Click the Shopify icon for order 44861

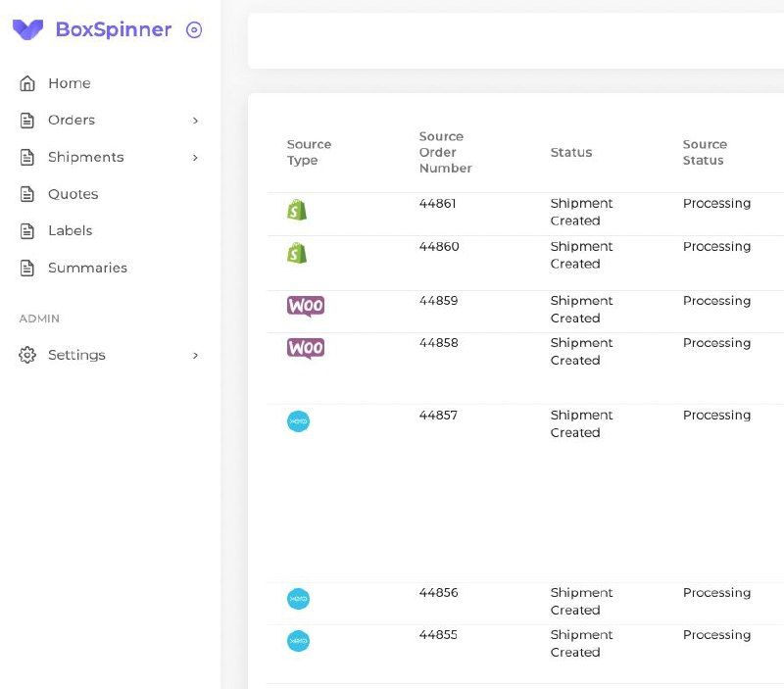pyautogui.click(x=297, y=210)
